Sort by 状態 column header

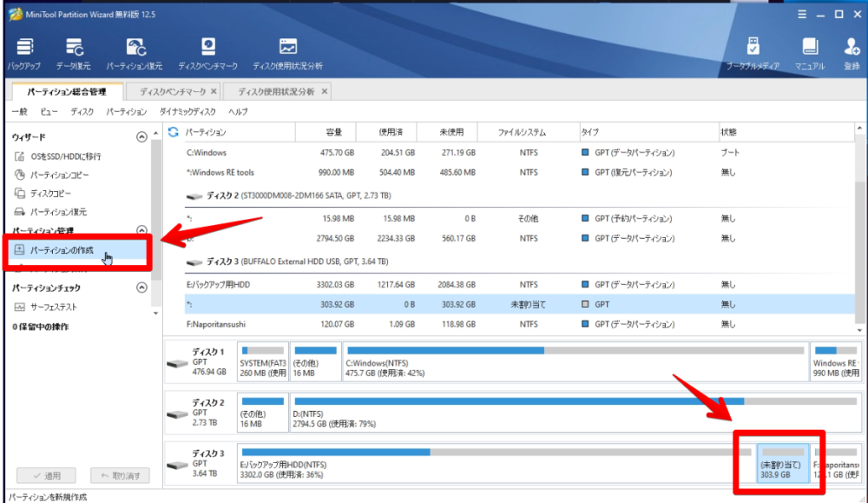[x=786, y=132]
